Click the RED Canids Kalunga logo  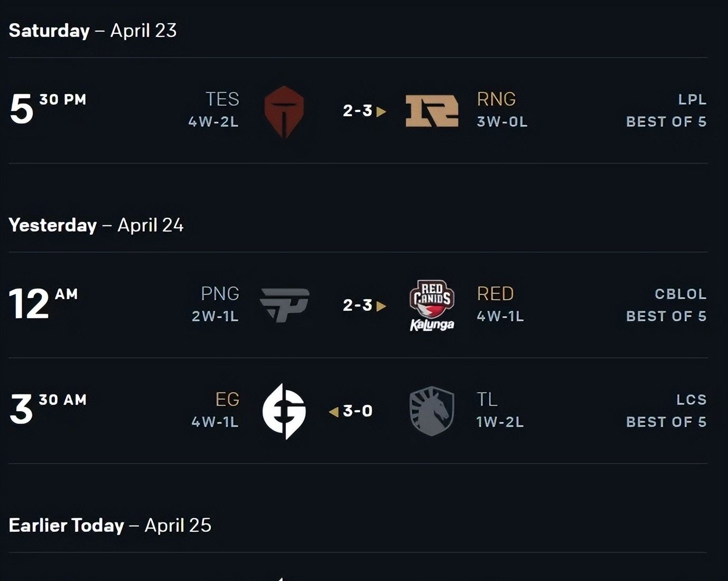tap(432, 306)
